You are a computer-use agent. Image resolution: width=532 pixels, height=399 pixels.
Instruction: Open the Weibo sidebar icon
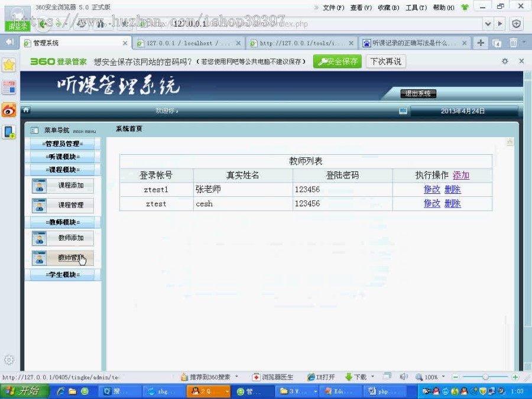coord(9,110)
